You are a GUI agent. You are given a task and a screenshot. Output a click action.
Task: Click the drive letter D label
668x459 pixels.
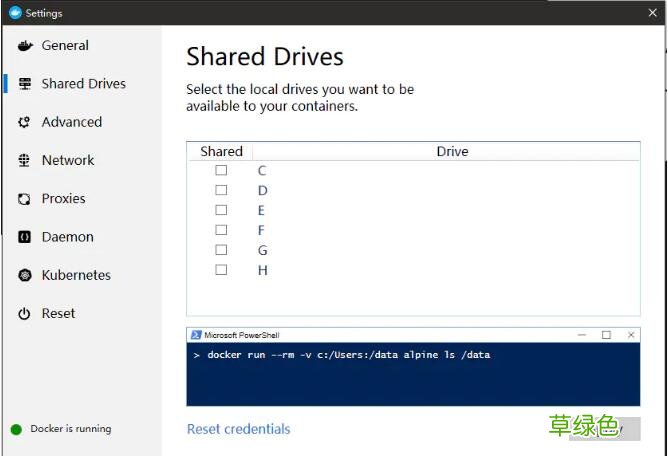pyautogui.click(x=262, y=191)
